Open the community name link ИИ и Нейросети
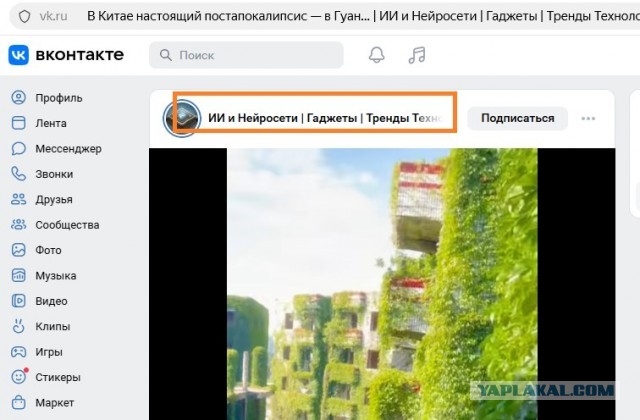 (325, 118)
